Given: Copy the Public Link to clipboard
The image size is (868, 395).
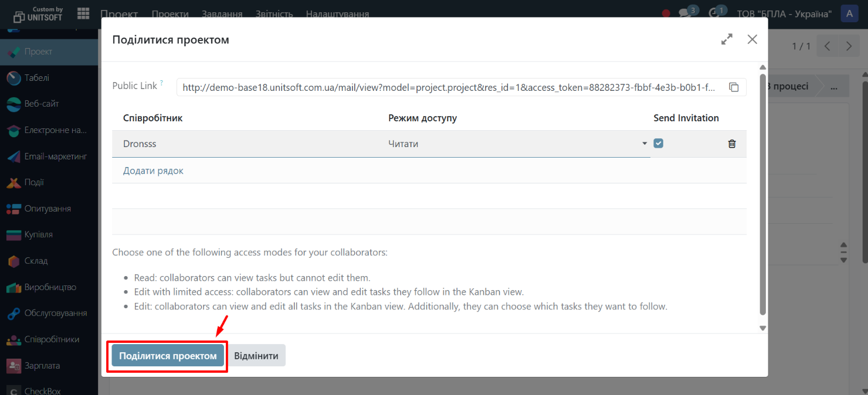Looking at the screenshot, I should tap(734, 87).
